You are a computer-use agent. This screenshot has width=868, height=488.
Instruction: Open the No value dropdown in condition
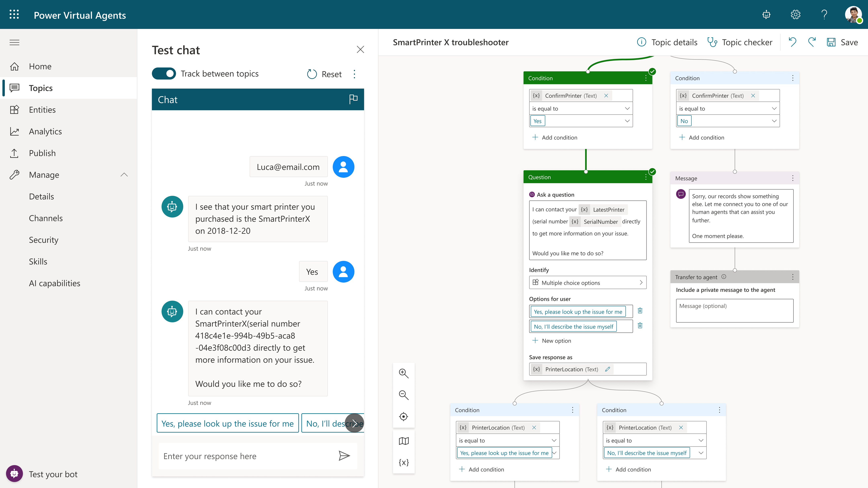coord(728,121)
